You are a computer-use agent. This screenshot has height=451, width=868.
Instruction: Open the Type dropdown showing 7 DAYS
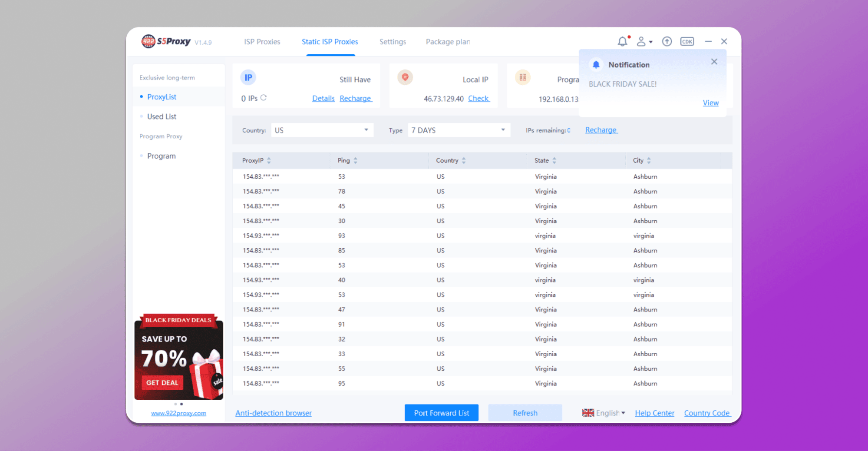pyautogui.click(x=459, y=130)
